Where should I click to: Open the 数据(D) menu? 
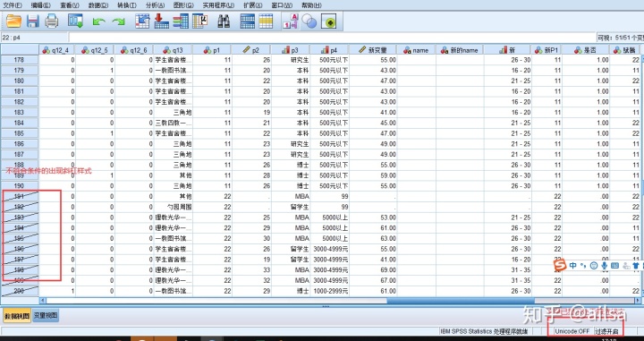pos(98,5)
